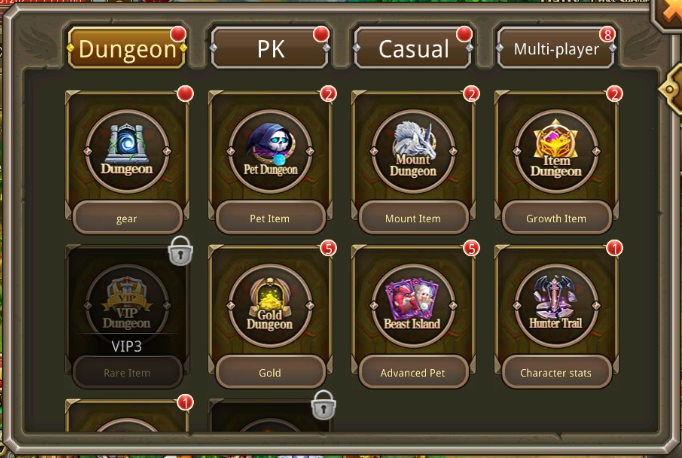682x458 pixels.
Task: Switch to the Casual tab
Action: 413,48
